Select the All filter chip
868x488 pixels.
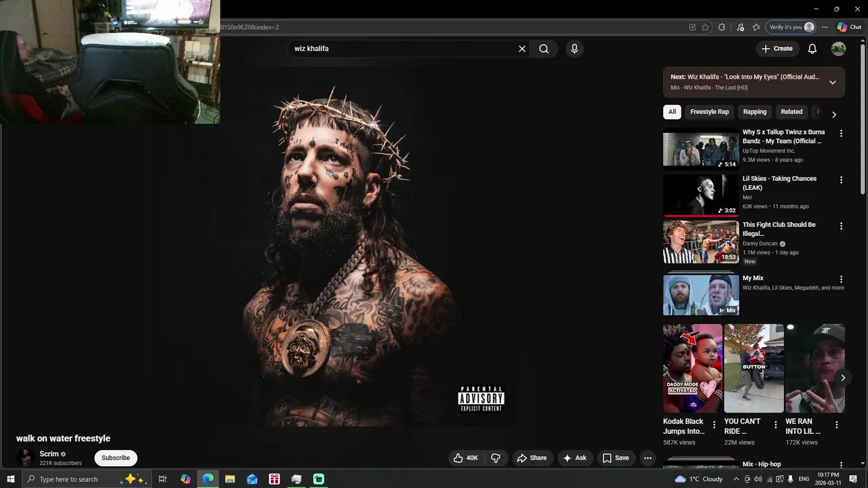(x=672, y=112)
